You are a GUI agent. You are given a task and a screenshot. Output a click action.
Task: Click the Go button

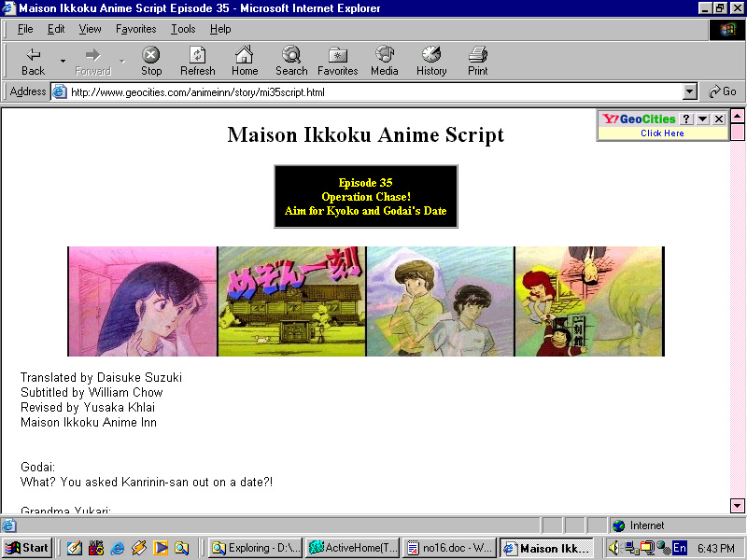tap(723, 91)
